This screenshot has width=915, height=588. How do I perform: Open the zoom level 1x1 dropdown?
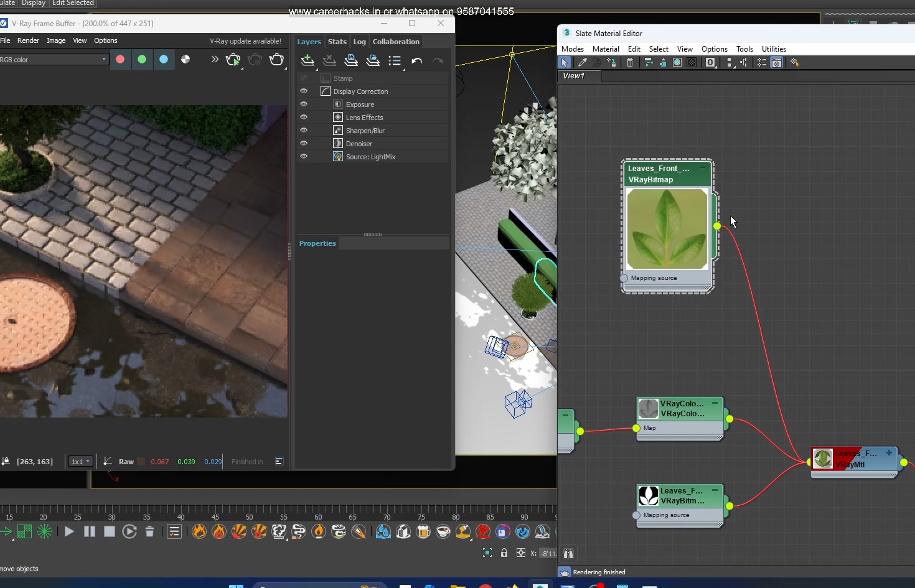tap(80, 462)
